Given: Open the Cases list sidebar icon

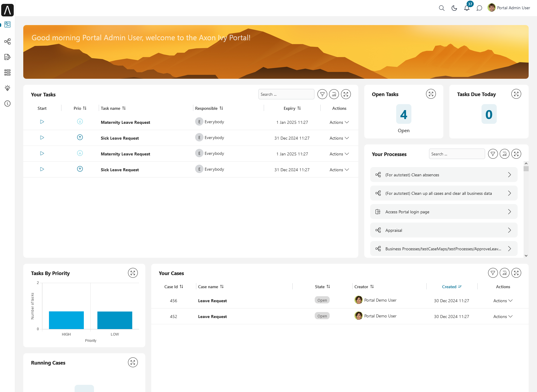Looking at the screenshot, I should (x=7, y=72).
